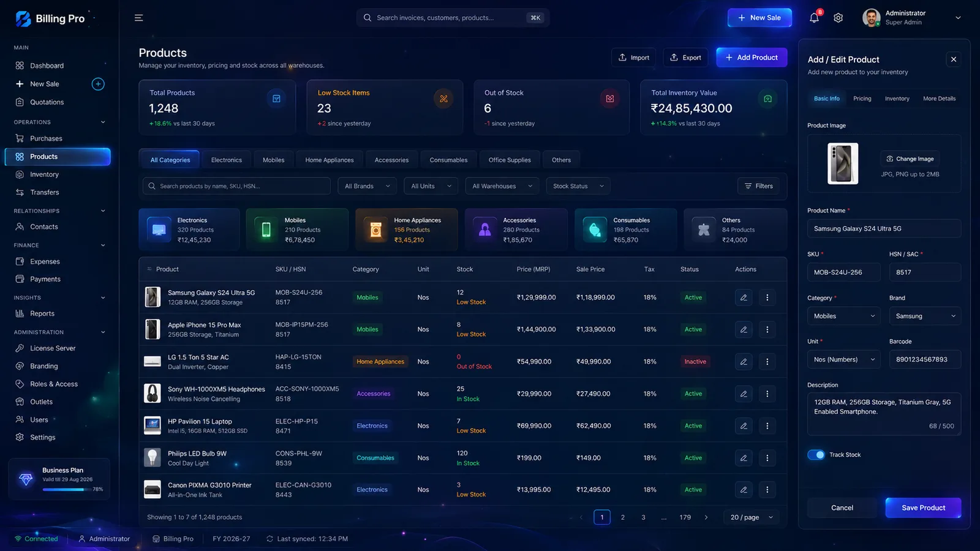Open the Stock Status filter dropdown
The image size is (980, 551).
tap(578, 186)
